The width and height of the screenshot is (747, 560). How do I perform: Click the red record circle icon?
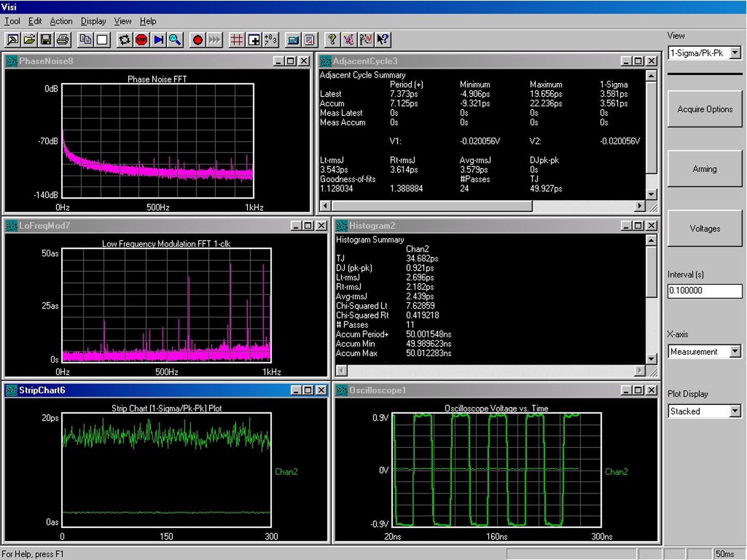point(198,39)
